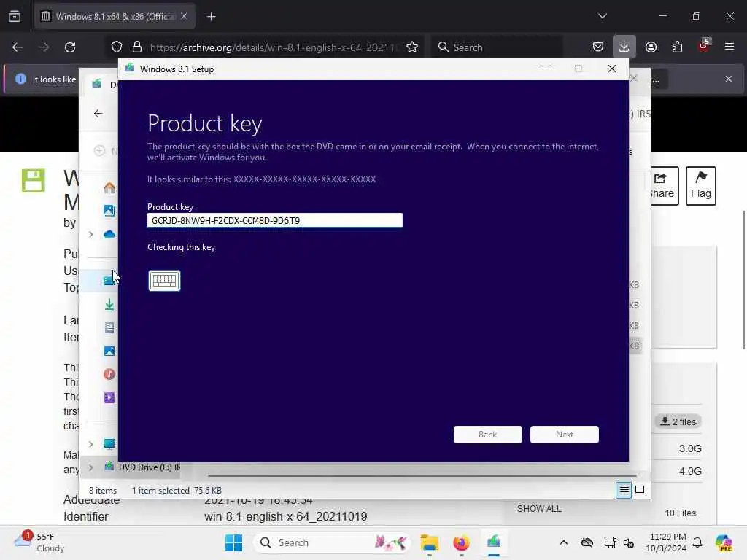747x560 pixels.
Task: Open File Explorer from taskbar
Action: (429, 542)
